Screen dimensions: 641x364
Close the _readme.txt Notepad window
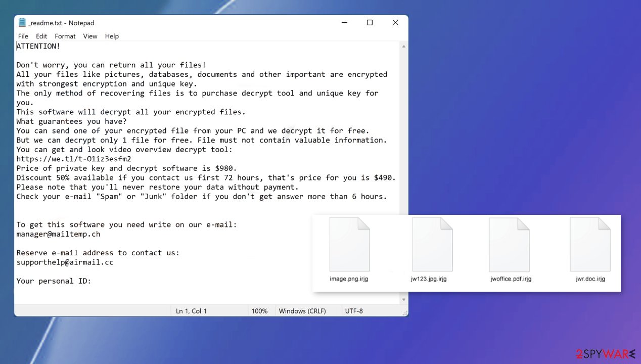click(x=395, y=23)
